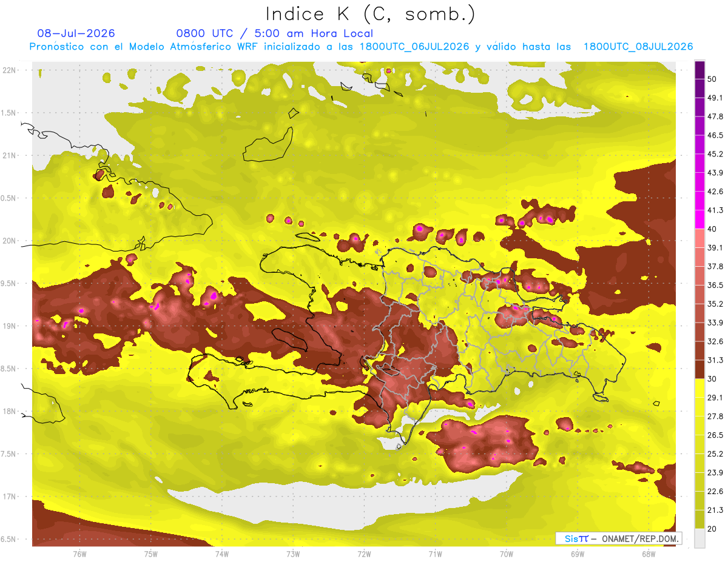The height and width of the screenshot is (562, 728).
Task: Click the colorbar value label 41.3
Action: coord(714,210)
